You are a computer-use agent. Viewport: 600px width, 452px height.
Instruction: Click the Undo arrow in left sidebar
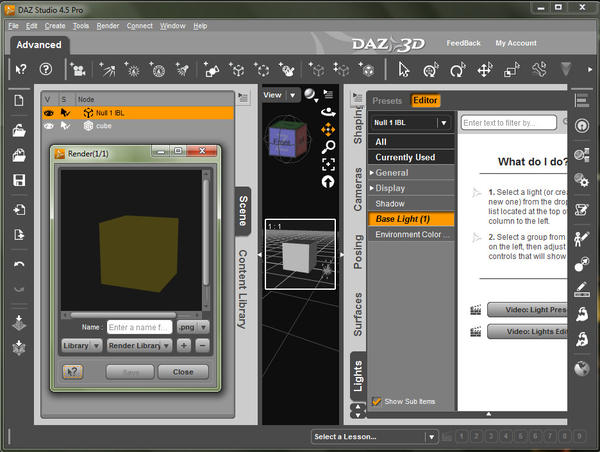19,264
